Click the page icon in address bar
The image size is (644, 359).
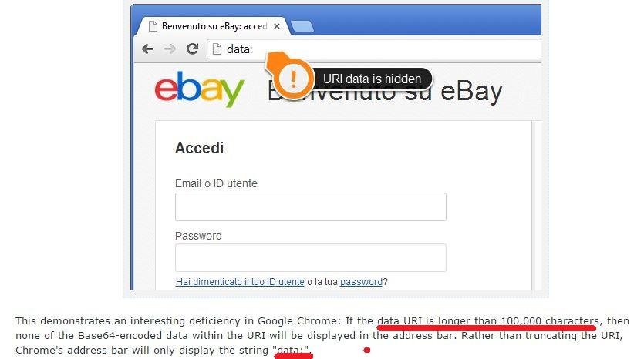217,49
